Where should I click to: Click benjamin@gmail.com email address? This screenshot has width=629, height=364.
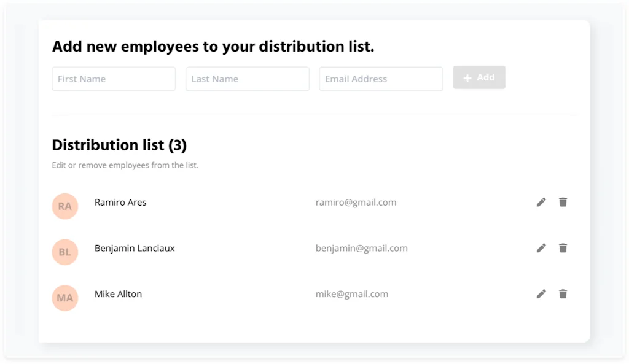(x=361, y=249)
